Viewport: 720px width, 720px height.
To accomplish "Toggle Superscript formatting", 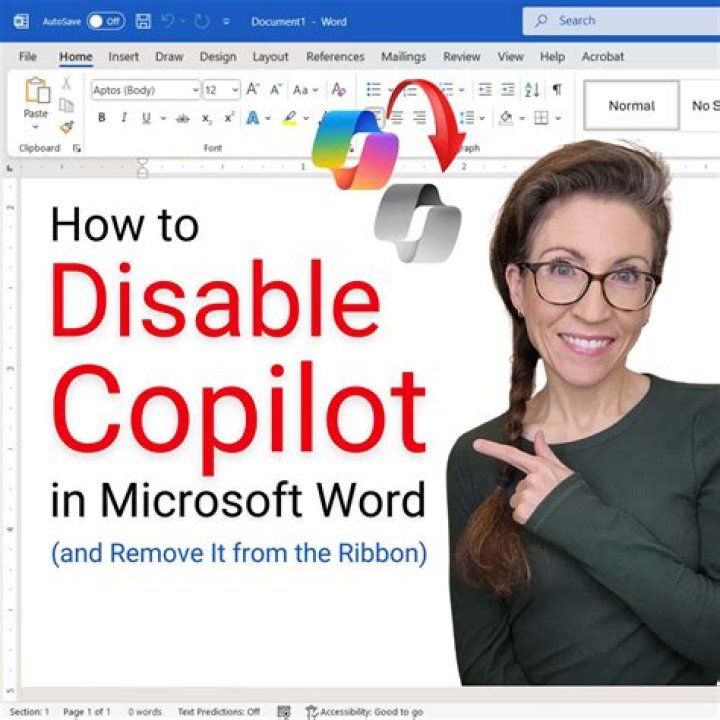I will pos(229,118).
